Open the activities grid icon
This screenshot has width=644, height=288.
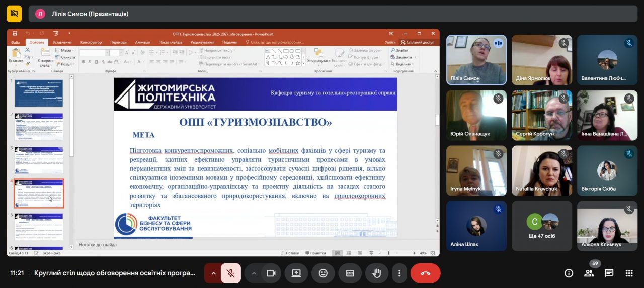point(629,273)
